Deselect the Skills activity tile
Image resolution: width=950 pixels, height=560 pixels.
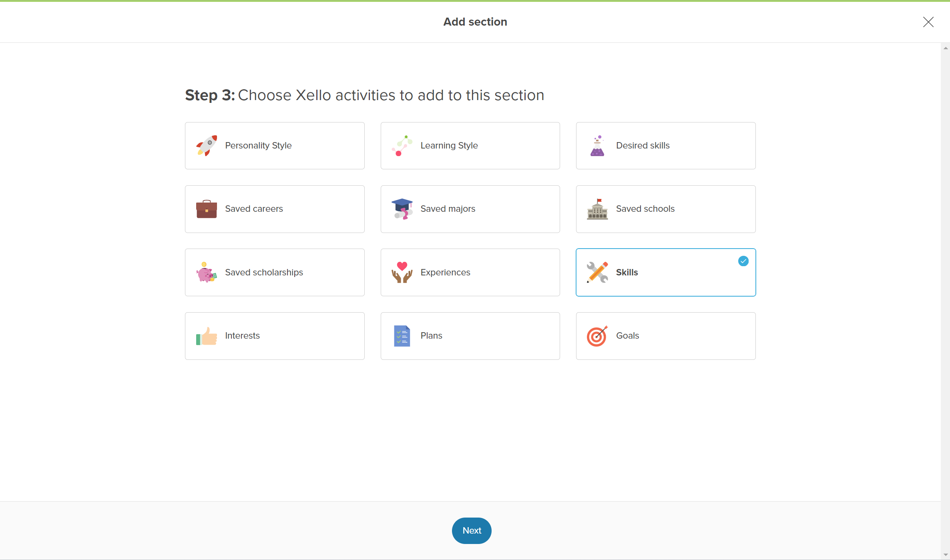[x=665, y=272]
